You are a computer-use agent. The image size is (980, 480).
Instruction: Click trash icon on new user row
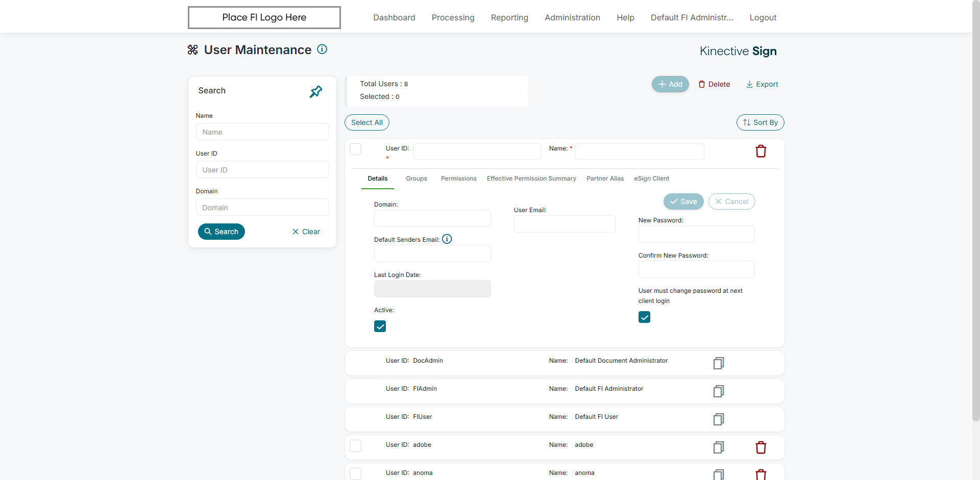pyautogui.click(x=761, y=151)
